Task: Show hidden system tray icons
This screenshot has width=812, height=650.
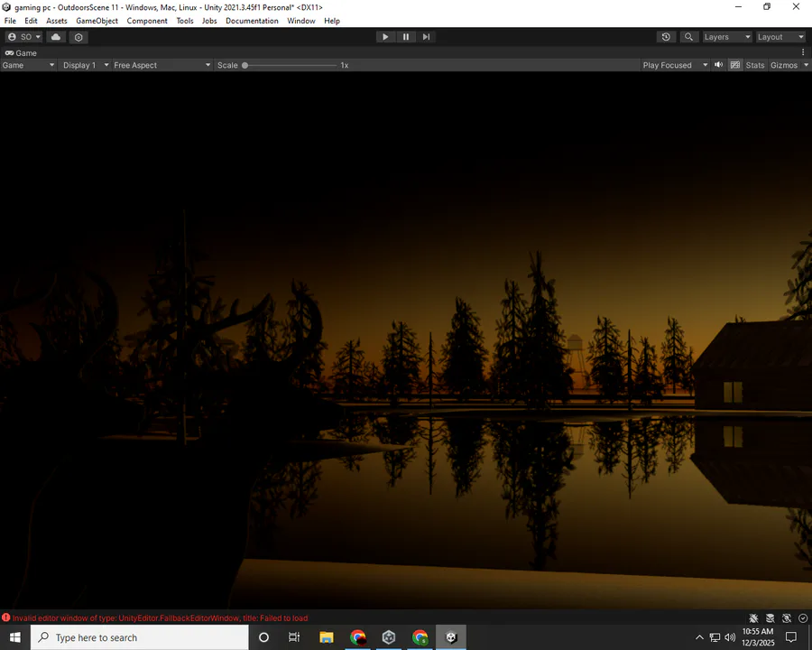Action: [x=699, y=637]
